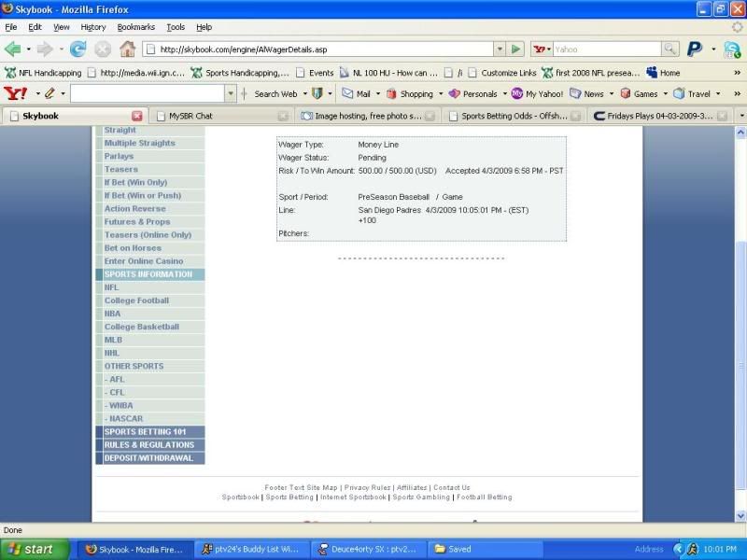The height and width of the screenshot is (560, 747).
Task: Open Bet on Horses sidebar link
Action: (x=133, y=248)
